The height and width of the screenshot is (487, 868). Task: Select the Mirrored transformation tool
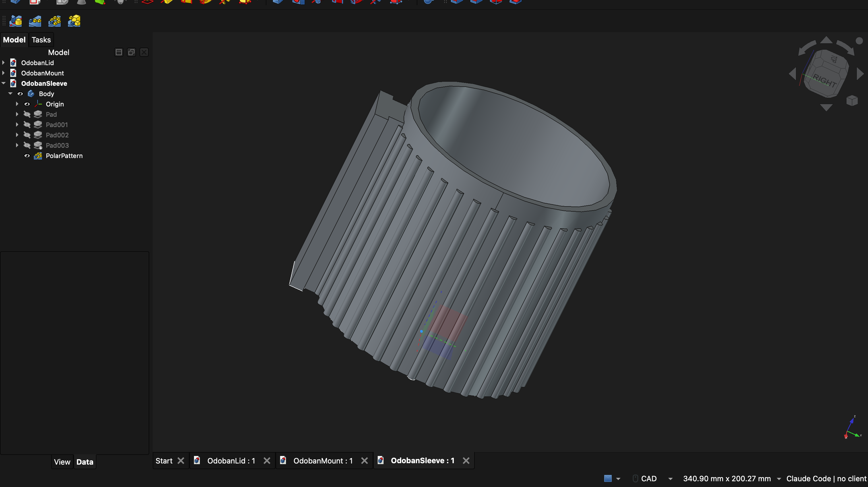point(15,21)
